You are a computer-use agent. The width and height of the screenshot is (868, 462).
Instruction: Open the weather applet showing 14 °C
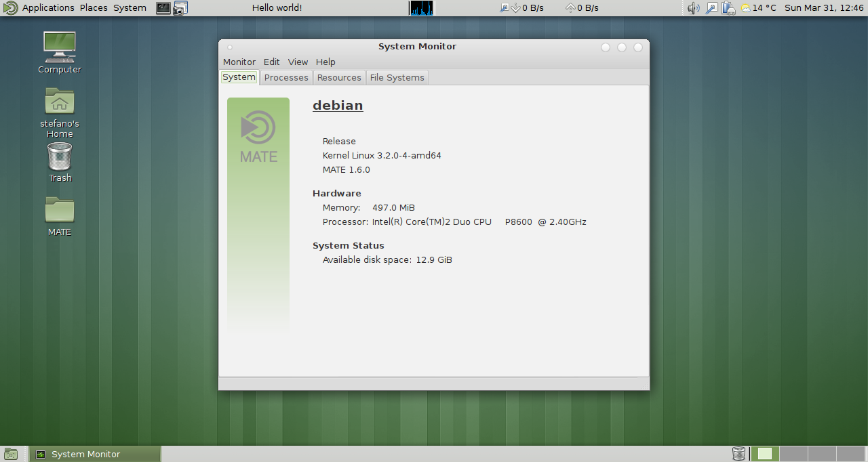click(x=758, y=8)
